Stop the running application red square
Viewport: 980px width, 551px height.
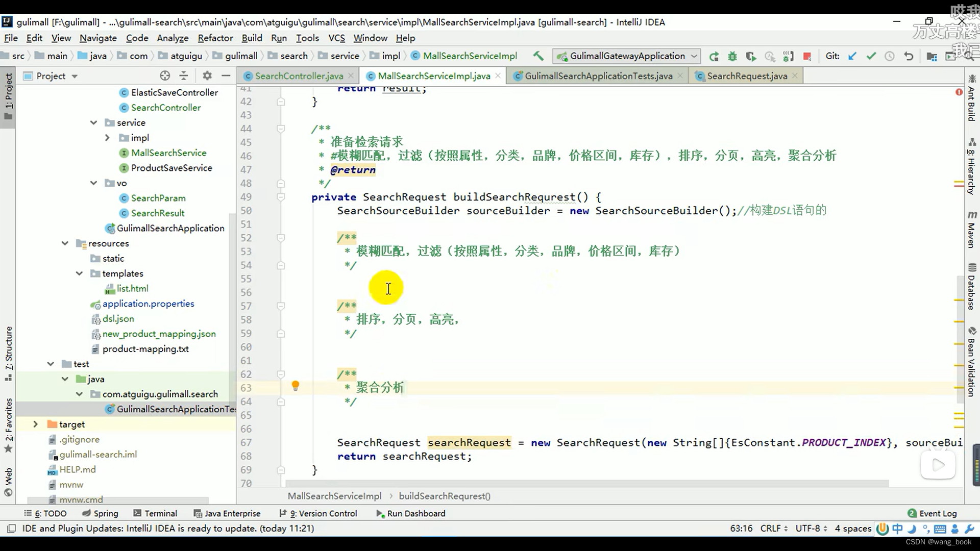click(x=807, y=56)
